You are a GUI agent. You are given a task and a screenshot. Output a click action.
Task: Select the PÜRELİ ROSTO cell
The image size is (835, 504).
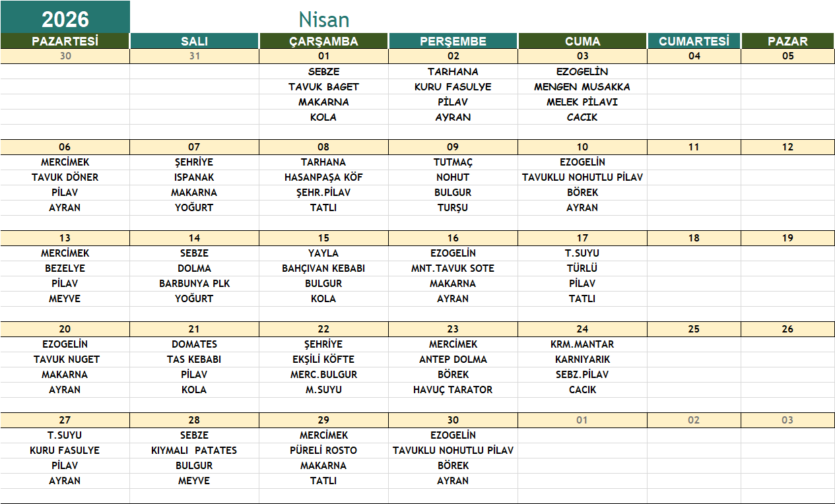click(323, 450)
